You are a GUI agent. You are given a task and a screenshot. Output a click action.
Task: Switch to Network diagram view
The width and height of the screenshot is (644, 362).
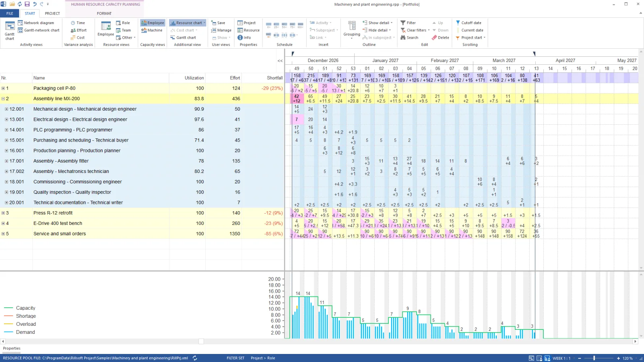tap(36, 23)
